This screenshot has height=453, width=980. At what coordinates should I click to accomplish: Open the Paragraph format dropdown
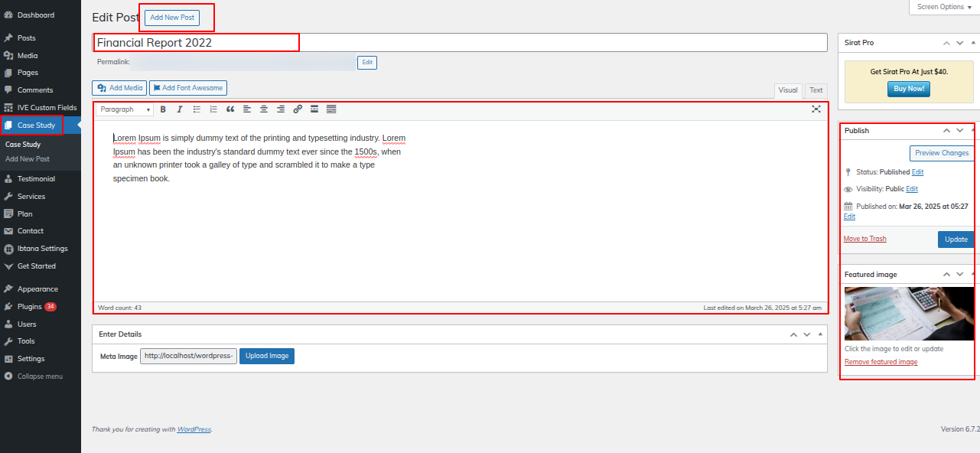tap(125, 109)
